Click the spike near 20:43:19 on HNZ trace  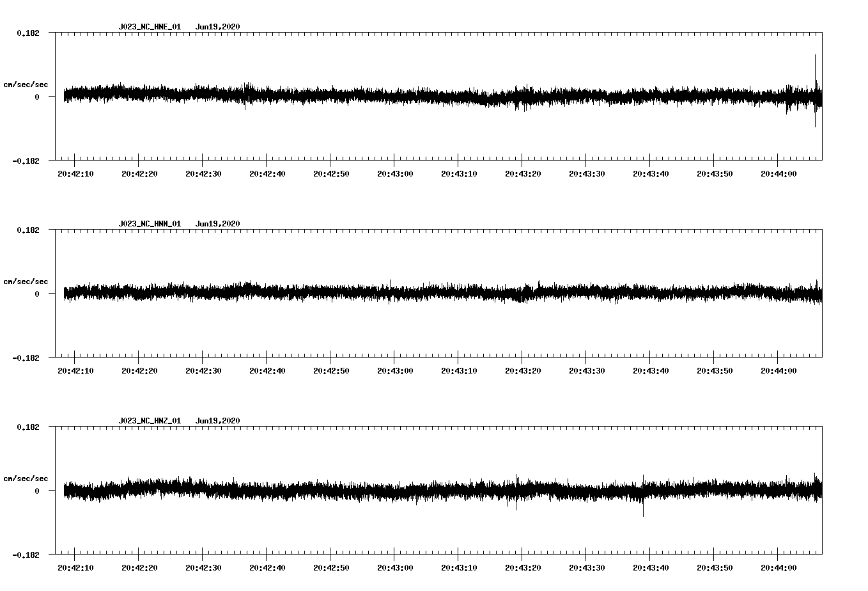516,492
